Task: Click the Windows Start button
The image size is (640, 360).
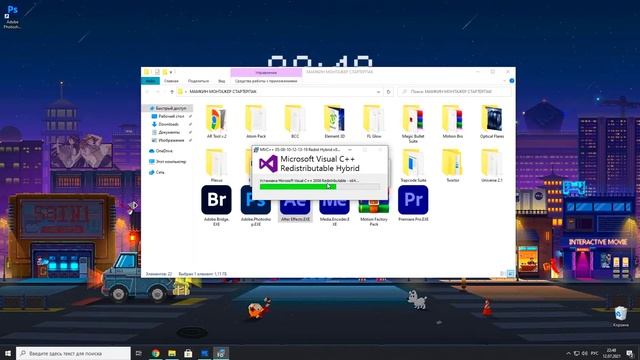Action: [x=8, y=353]
